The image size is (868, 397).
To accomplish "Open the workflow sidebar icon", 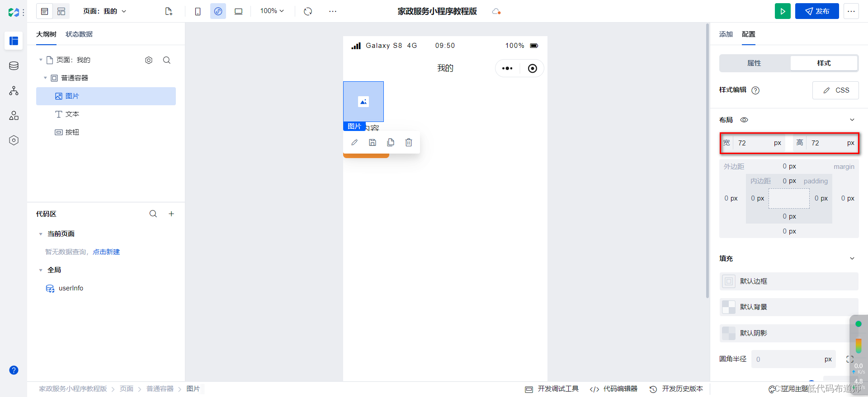I will (14, 91).
